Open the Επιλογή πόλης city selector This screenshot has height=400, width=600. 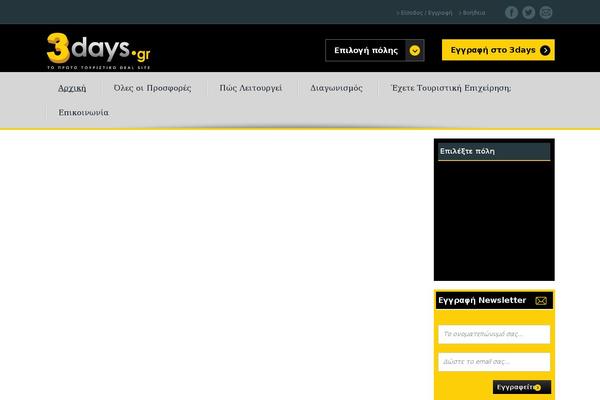tap(375, 51)
